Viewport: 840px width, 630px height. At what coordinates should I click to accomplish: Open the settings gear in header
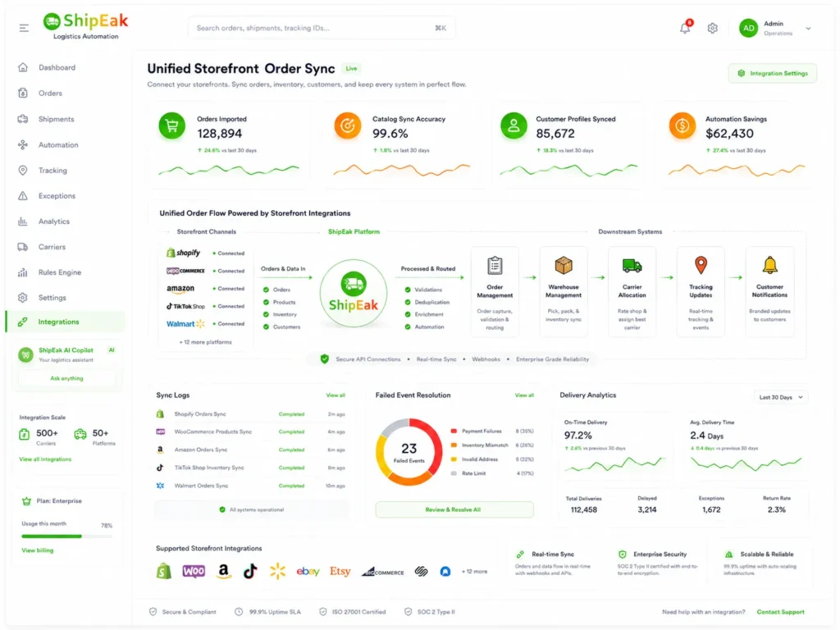(713, 28)
